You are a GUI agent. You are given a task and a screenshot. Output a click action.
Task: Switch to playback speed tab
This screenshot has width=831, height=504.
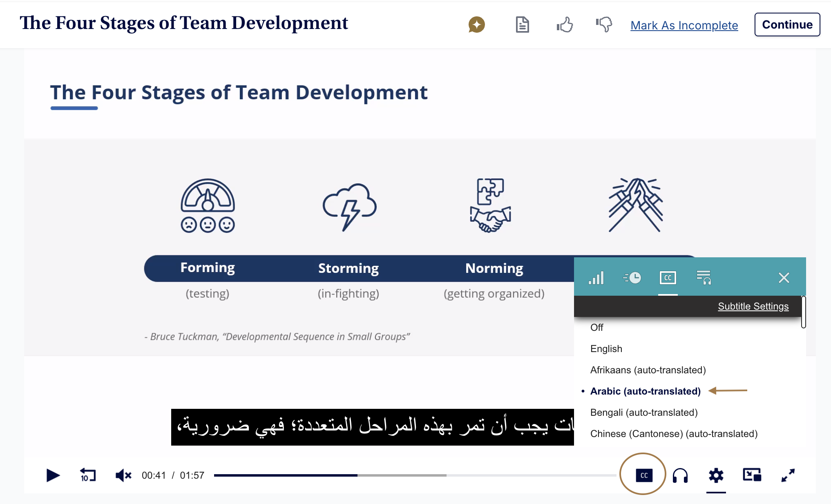[632, 278]
